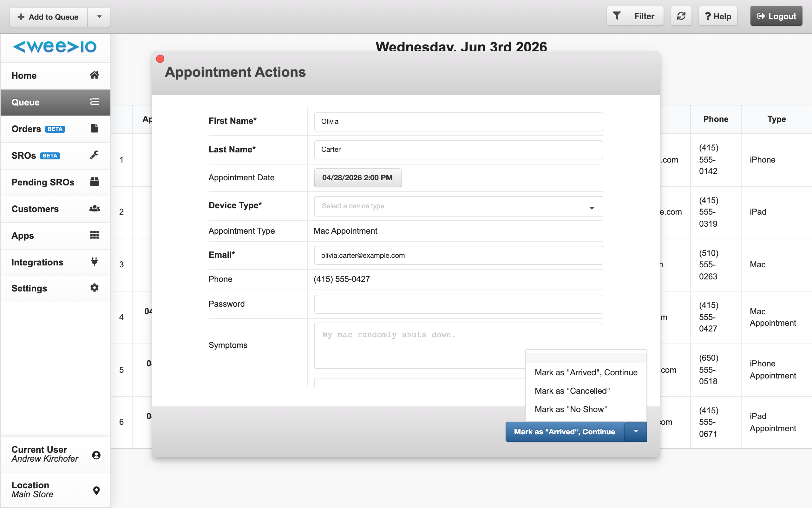Click the empty Password field
Screen dimensions: 812x508
[458, 304]
